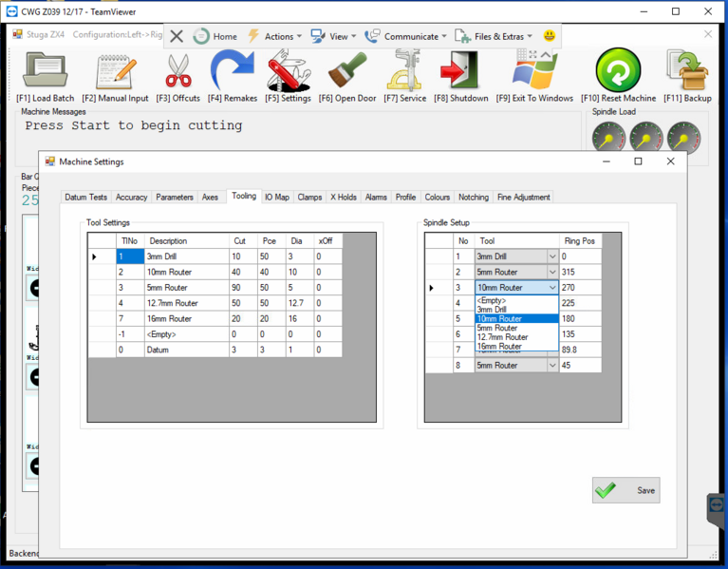Open the Files & Extras menu
The height and width of the screenshot is (569, 728).
coord(493,36)
